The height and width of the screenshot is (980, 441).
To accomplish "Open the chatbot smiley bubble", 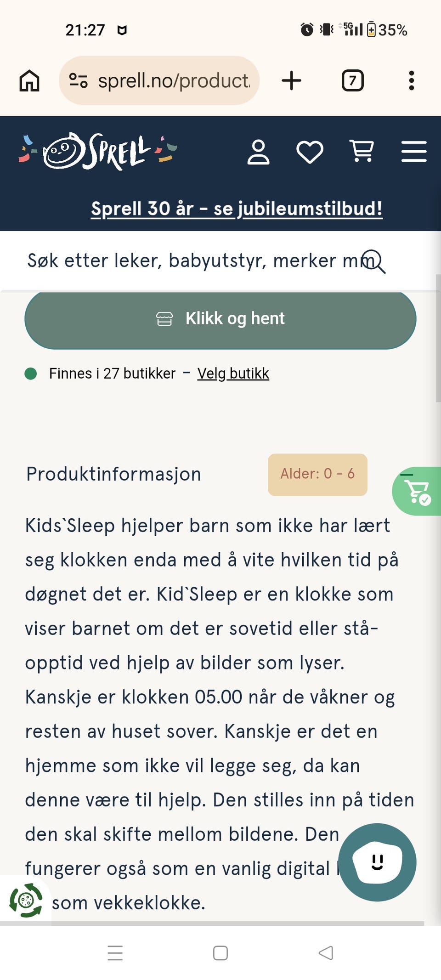I will pyautogui.click(x=377, y=862).
